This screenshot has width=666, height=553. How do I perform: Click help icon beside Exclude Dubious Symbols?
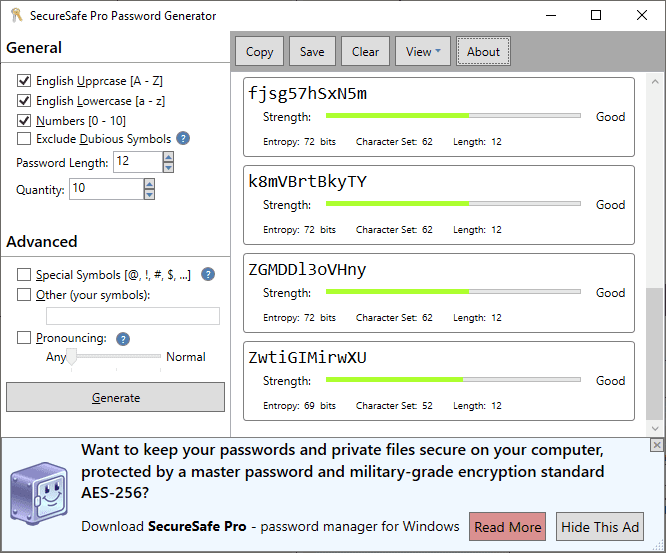point(183,139)
